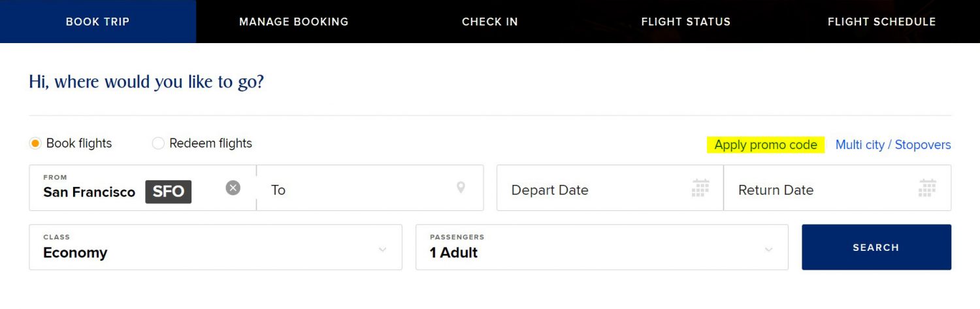Go to the Flight Status tab

click(686, 22)
